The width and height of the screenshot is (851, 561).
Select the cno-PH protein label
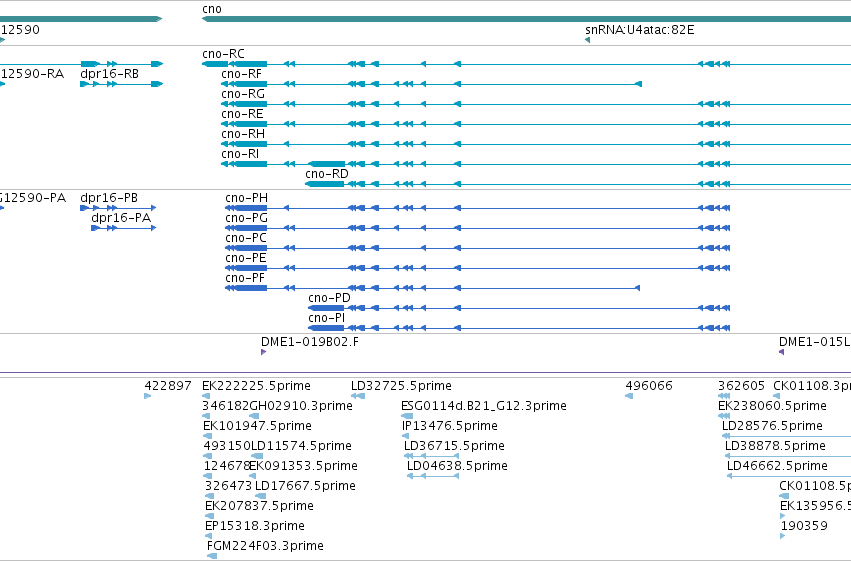246,198
